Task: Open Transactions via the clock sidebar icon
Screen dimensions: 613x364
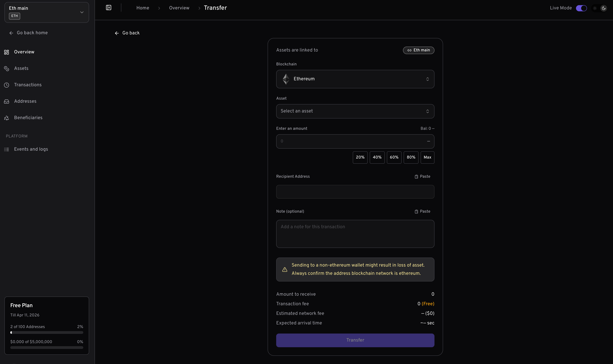Action: [x=6, y=85]
